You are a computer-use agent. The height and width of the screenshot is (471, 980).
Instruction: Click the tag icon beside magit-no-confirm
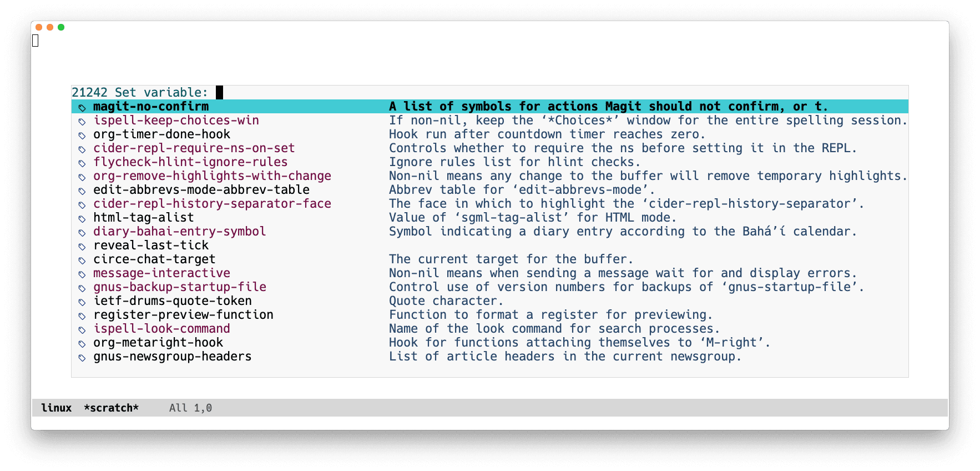click(82, 107)
